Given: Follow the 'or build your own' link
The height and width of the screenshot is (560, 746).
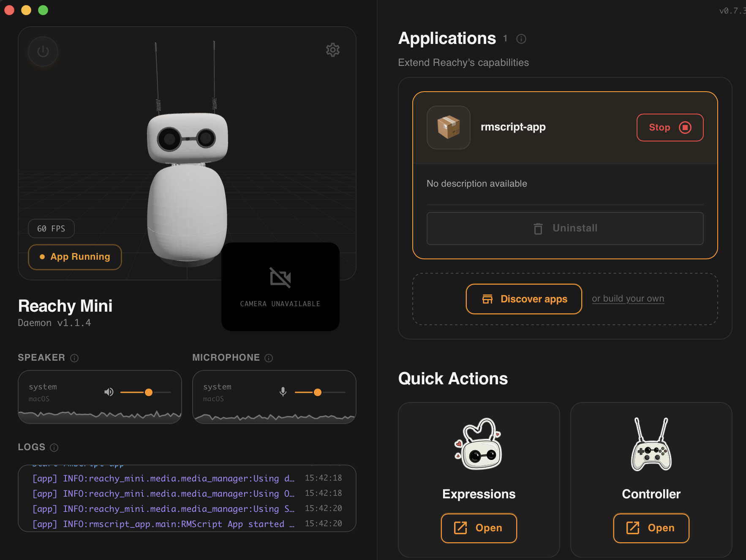Looking at the screenshot, I should tap(628, 299).
